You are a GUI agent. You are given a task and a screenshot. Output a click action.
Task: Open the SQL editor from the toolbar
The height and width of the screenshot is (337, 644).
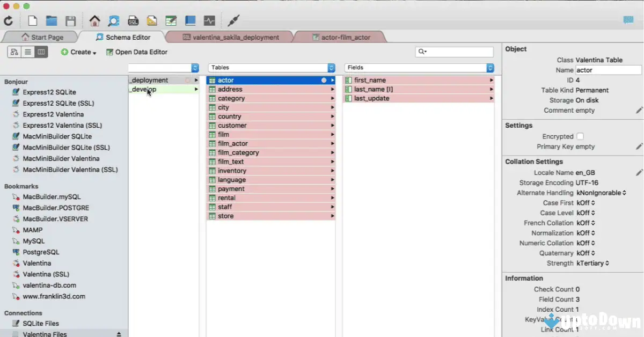point(133,20)
